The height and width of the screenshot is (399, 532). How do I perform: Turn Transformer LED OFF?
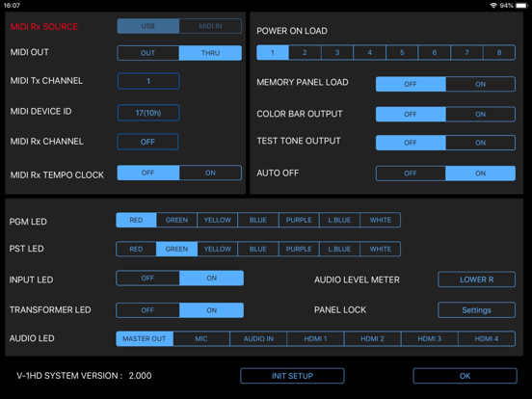(147, 310)
